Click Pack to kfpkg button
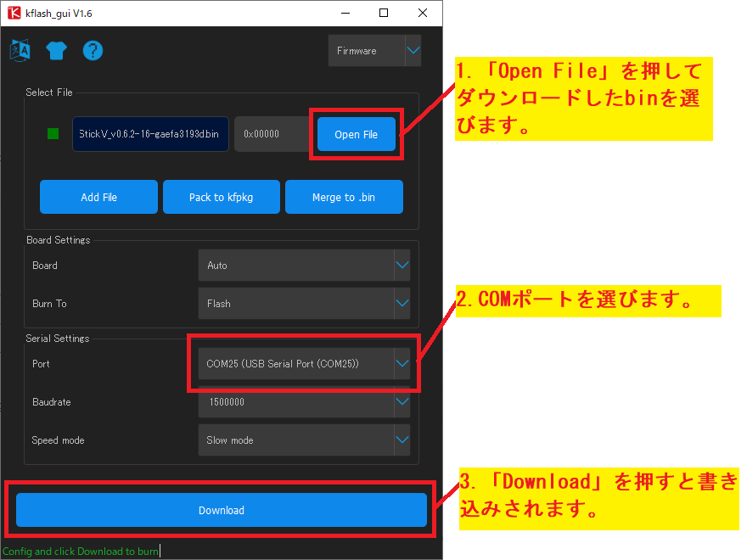This screenshot has height=560, width=747. coord(221,197)
